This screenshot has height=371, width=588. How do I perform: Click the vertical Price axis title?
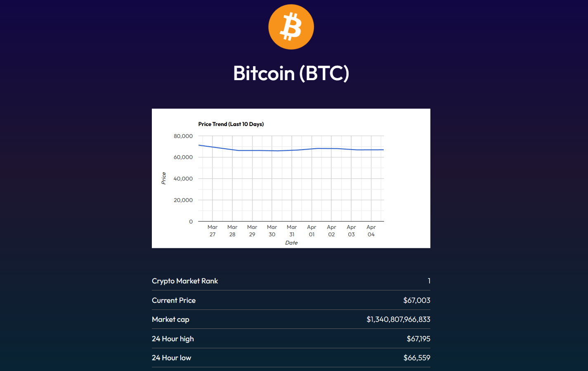pyautogui.click(x=164, y=178)
